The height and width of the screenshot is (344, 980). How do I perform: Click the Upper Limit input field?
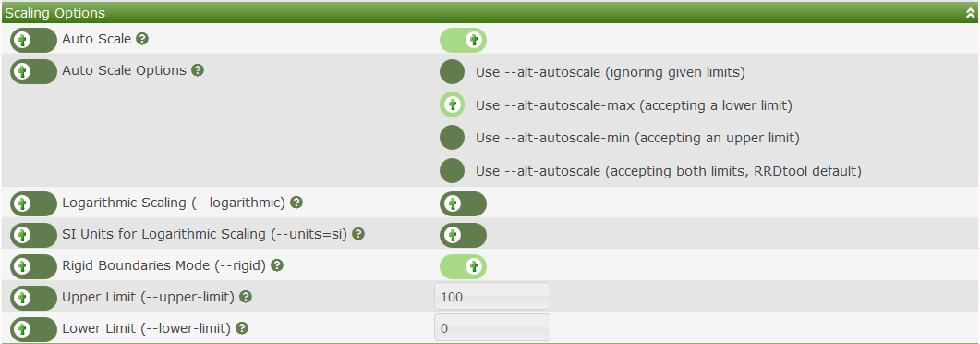click(x=492, y=296)
